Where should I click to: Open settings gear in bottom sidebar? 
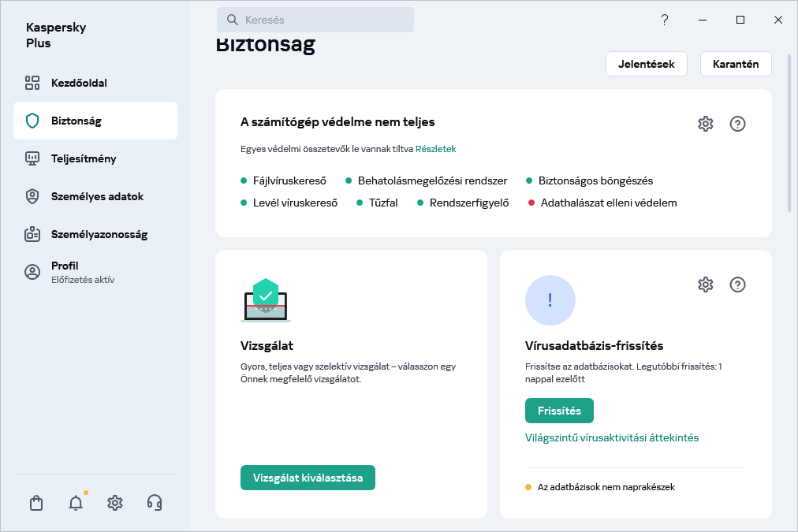[x=115, y=503]
